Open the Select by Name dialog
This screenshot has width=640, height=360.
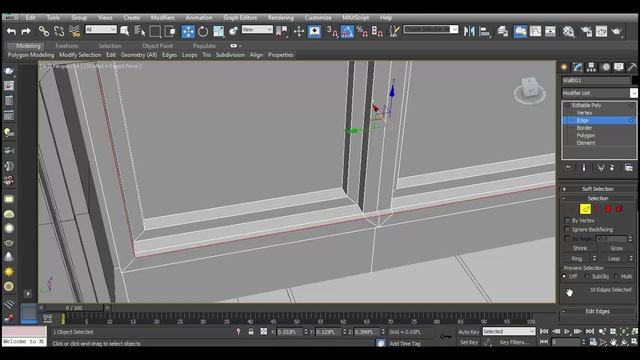pos(140,31)
